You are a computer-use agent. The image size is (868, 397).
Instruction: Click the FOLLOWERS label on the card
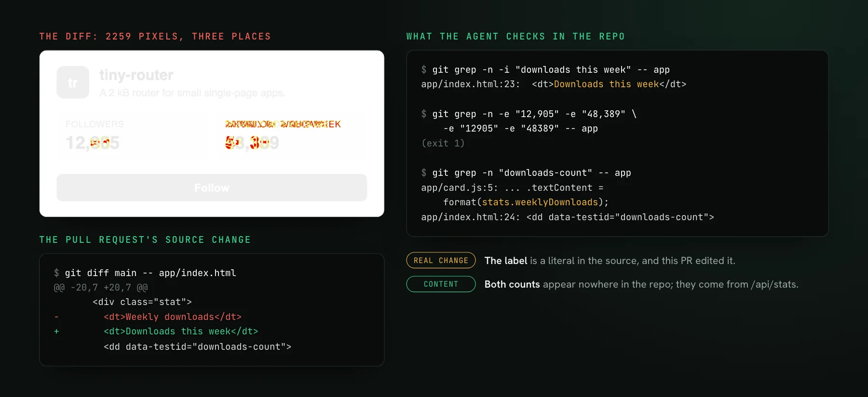click(95, 124)
